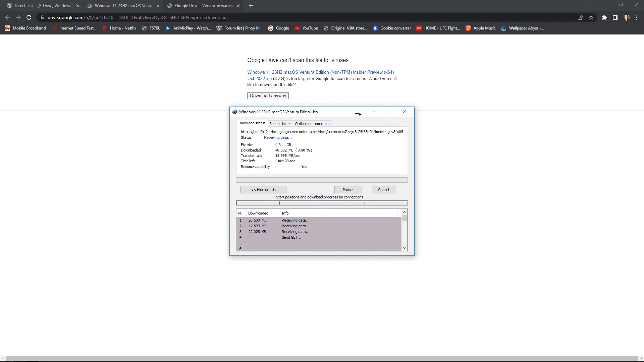This screenshot has height=362, width=644.
Task: Click the N. column header
Action: [x=241, y=213]
